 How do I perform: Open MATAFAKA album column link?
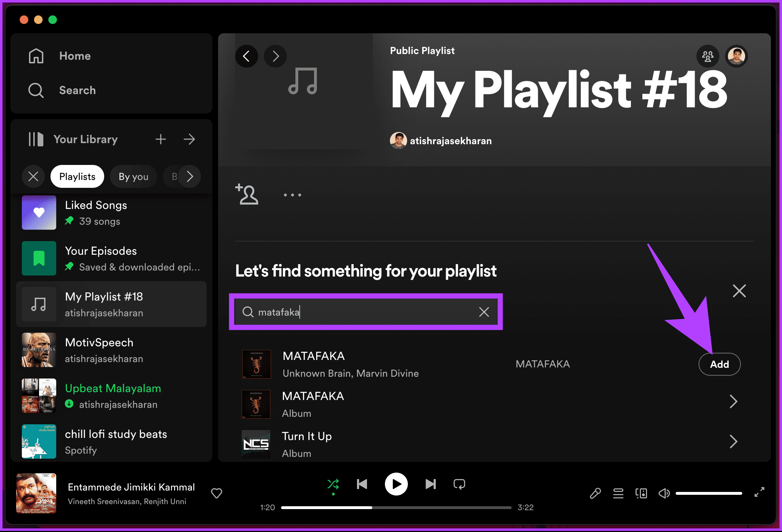pos(542,364)
